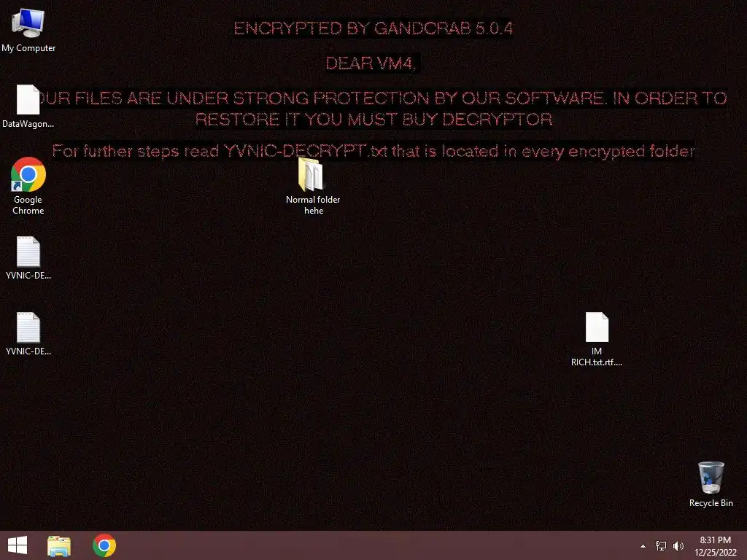The image size is (747, 560).
Task: Open the Windows Start button
Action: [x=18, y=545]
